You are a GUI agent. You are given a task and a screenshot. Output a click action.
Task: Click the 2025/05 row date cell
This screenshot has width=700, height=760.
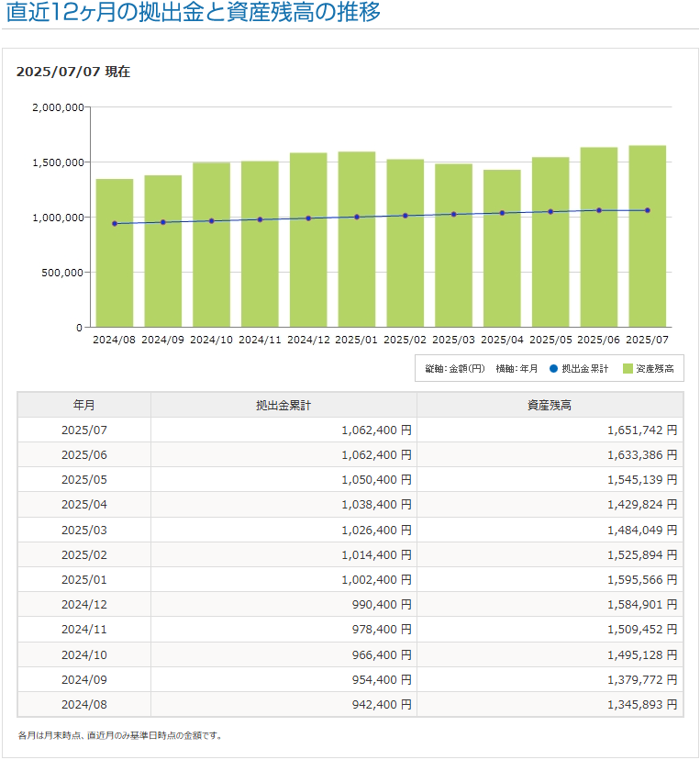[x=83, y=479]
